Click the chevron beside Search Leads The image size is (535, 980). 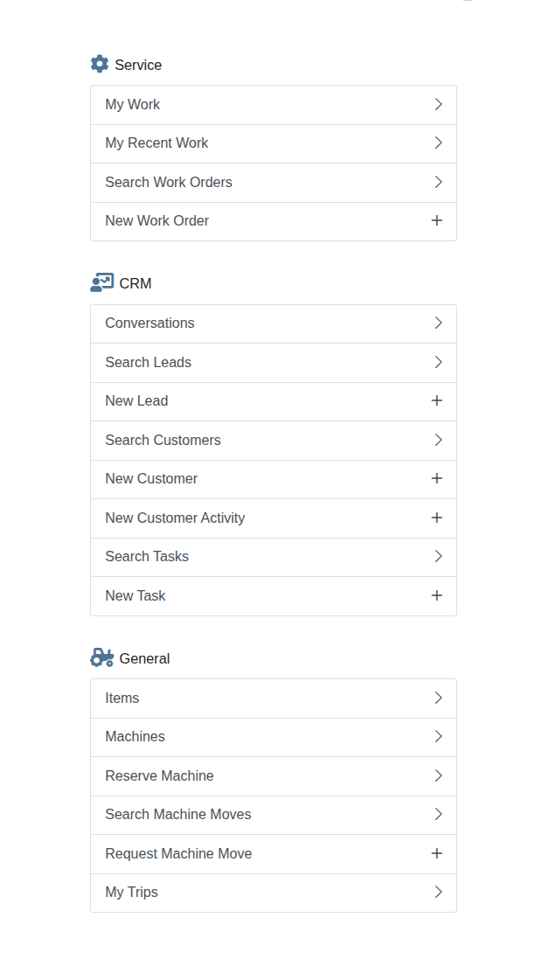click(x=438, y=362)
